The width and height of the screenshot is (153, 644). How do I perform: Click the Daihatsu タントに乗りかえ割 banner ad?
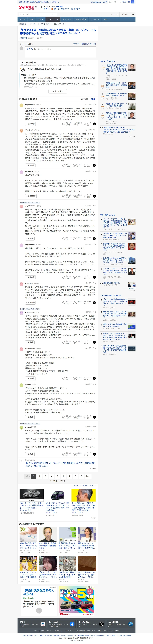tap(76, 601)
